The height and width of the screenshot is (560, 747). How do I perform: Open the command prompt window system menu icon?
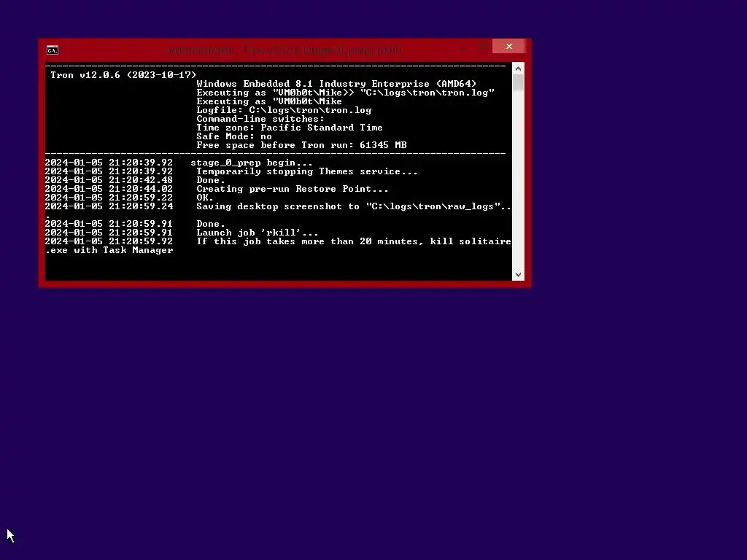point(53,50)
